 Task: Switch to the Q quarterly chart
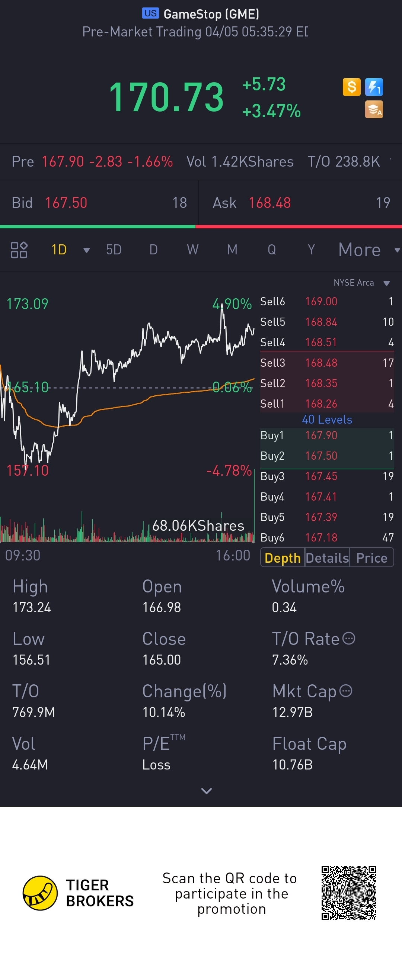click(272, 250)
